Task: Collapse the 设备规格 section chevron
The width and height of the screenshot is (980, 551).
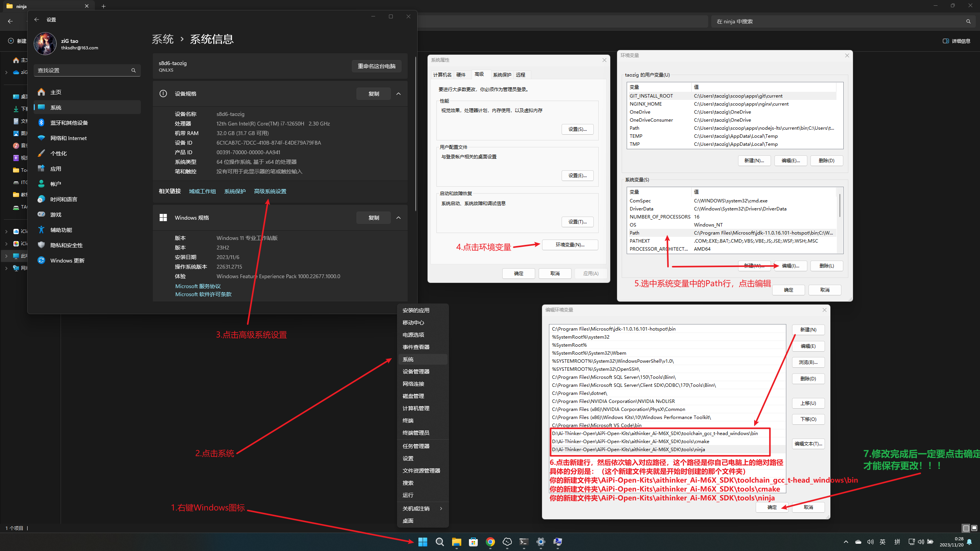Action: point(399,94)
